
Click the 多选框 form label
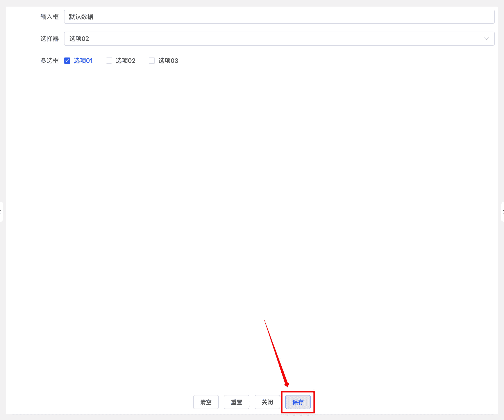[49, 61]
